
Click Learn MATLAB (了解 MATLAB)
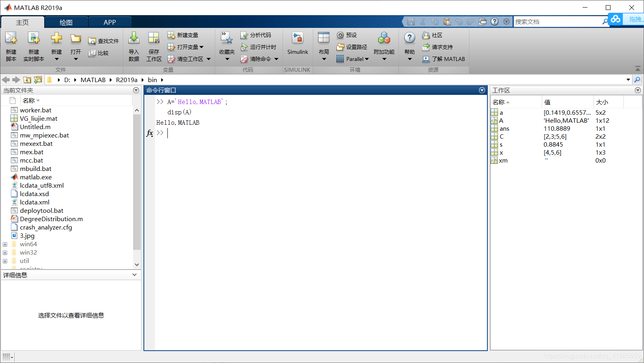coord(444,59)
